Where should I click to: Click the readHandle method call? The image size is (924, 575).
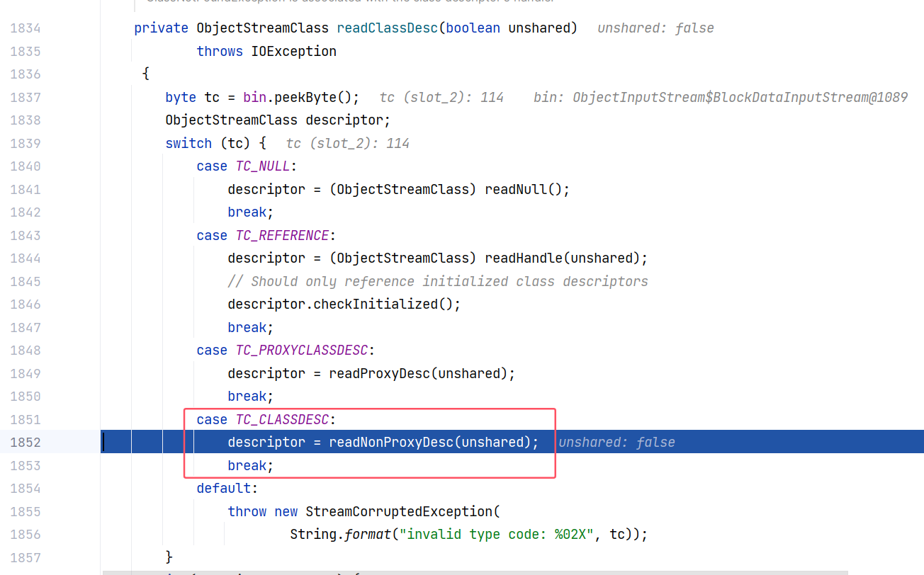(523, 258)
